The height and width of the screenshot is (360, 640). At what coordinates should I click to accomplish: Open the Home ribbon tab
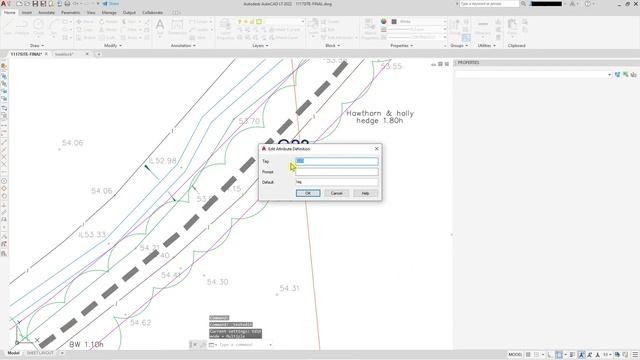click(9, 13)
